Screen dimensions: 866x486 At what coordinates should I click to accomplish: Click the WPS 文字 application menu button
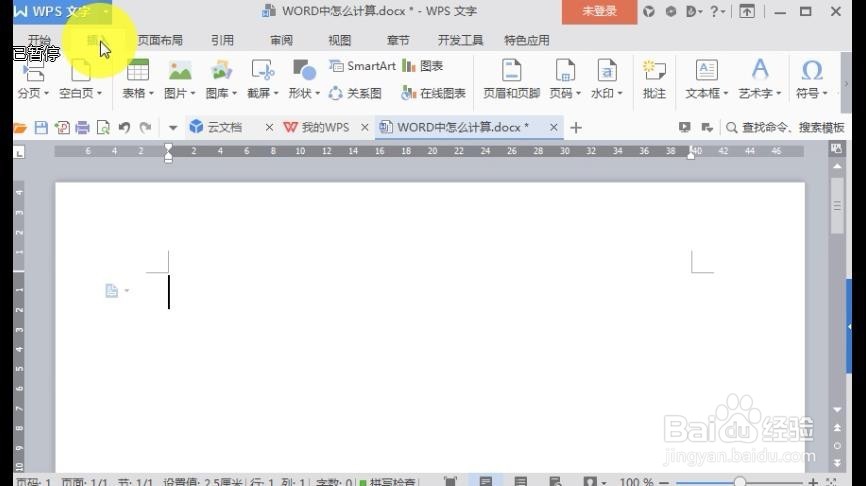62,11
